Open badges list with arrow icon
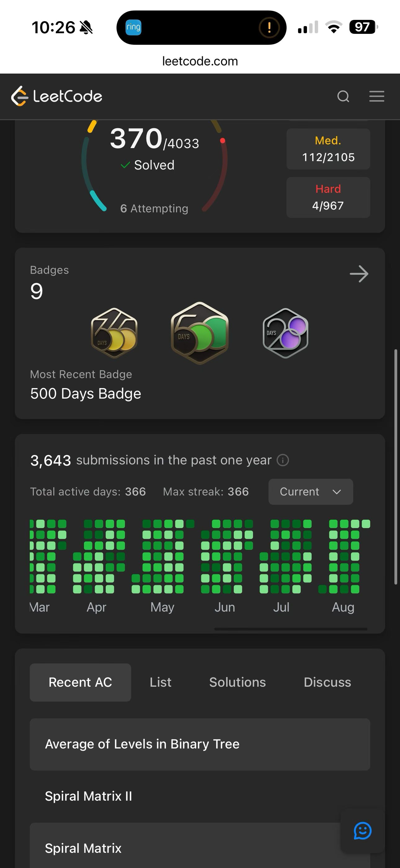 pos(359,274)
